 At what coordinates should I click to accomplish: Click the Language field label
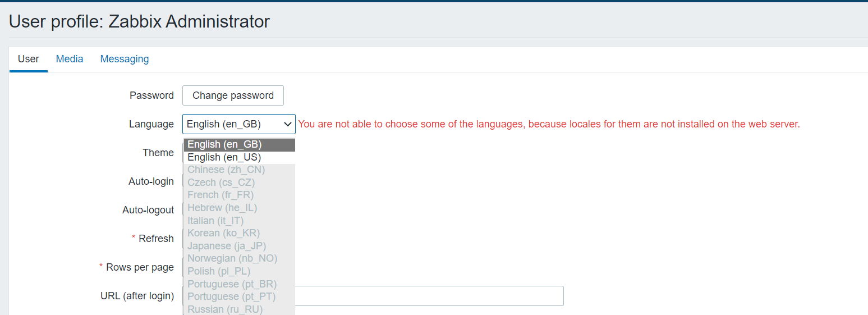(x=151, y=124)
